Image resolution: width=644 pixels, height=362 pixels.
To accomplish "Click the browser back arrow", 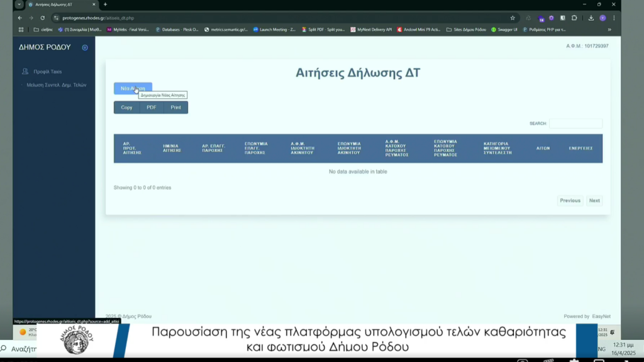I will pyautogui.click(x=20, y=18).
